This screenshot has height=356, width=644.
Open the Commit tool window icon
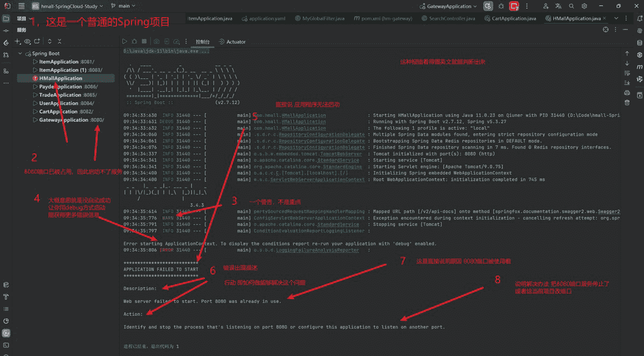tap(6, 31)
